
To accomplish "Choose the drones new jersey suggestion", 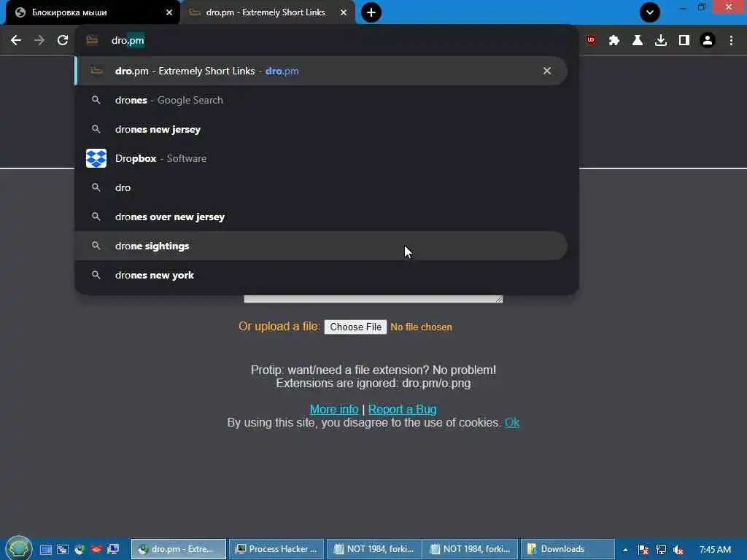I will click(x=321, y=129).
